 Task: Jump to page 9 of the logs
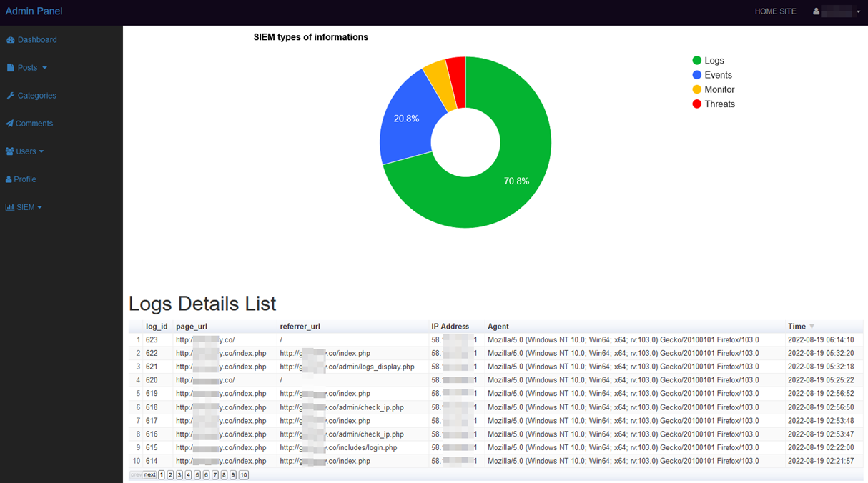233,475
